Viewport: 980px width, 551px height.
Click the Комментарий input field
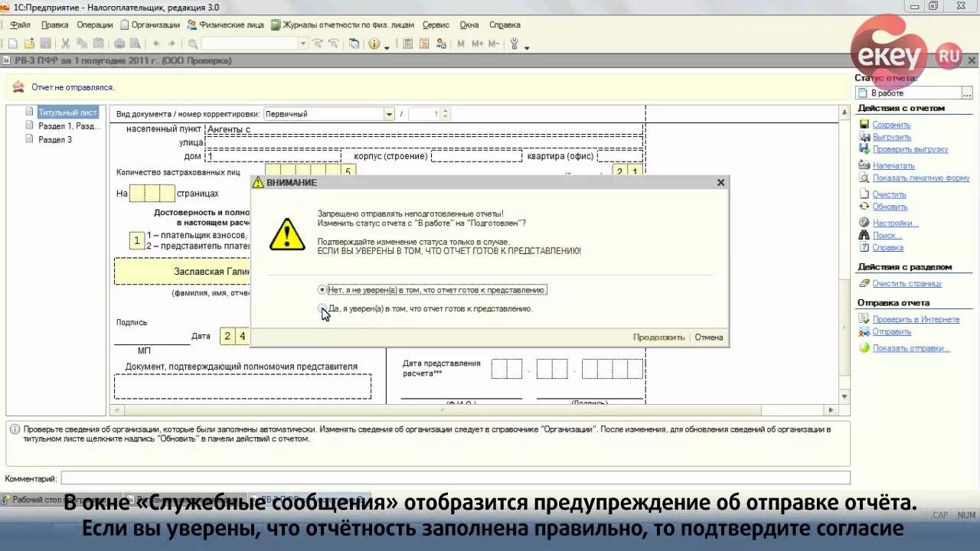point(456,478)
